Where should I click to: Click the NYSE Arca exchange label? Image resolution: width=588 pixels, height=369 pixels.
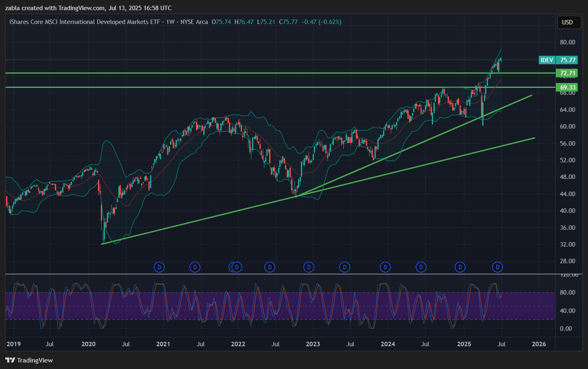(x=194, y=22)
